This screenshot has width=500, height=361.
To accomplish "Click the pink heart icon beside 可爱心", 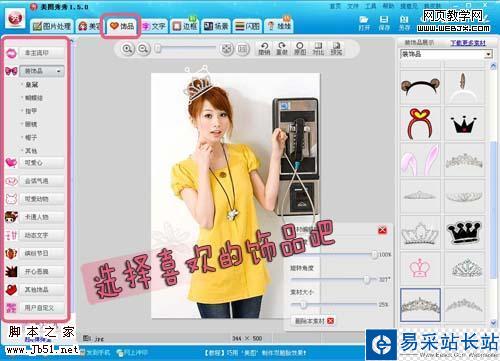I will pyautogui.click(x=11, y=163).
